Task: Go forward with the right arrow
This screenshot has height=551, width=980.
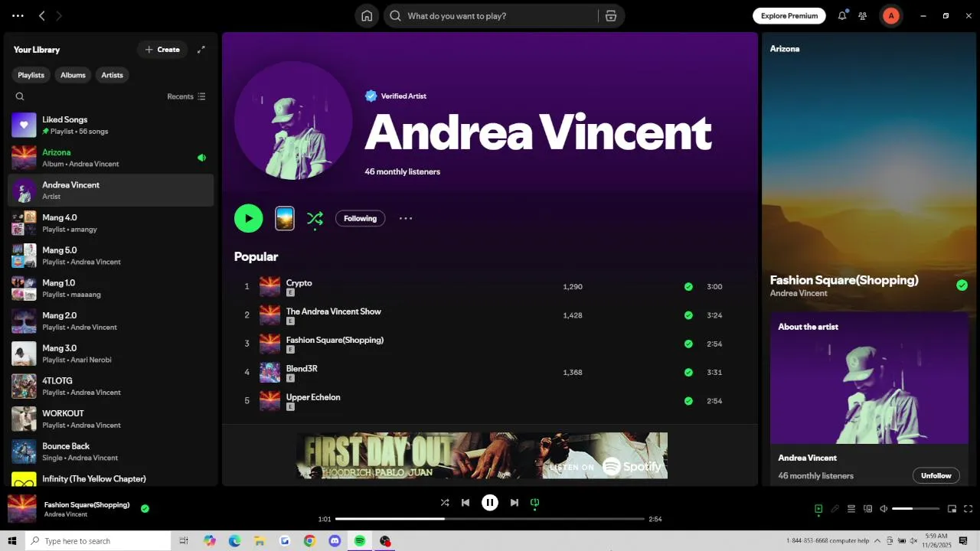Action: click(59, 16)
